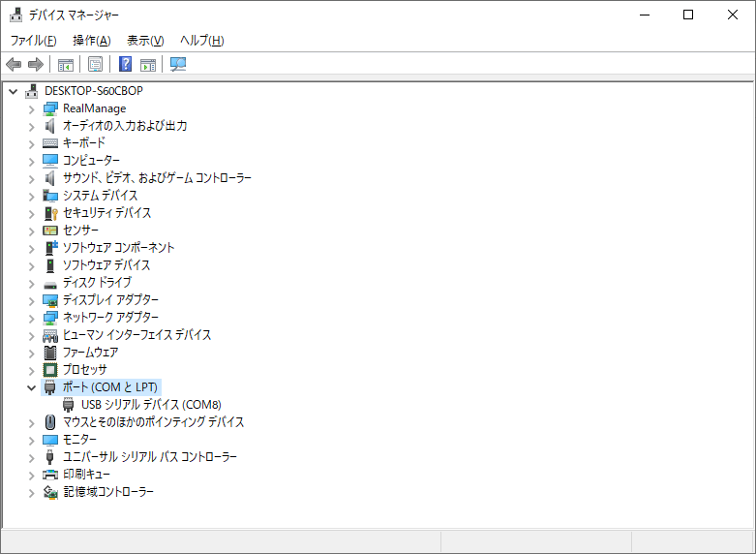
Task: Open the ヘルプ(H) menu
Action: (201, 41)
